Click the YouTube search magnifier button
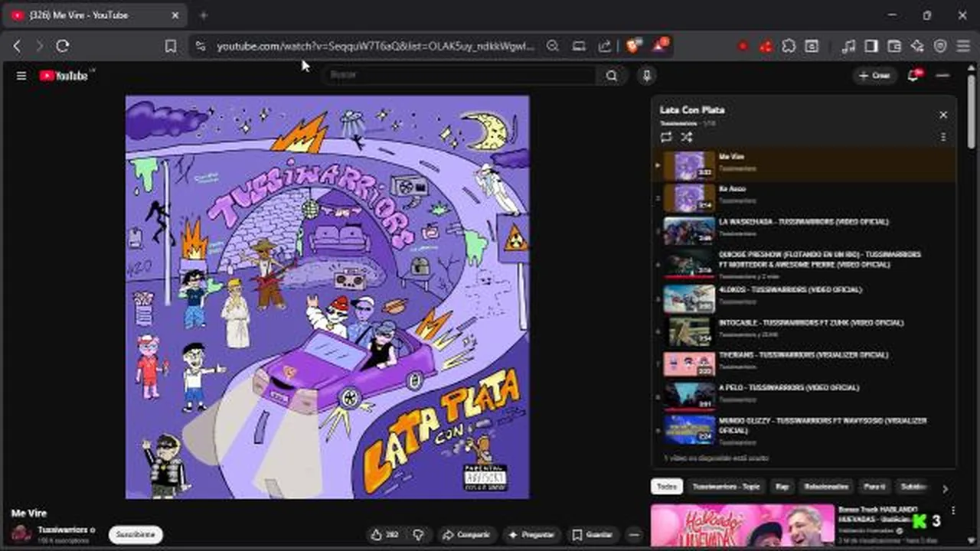This screenshot has height=551, width=980. click(x=612, y=76)
